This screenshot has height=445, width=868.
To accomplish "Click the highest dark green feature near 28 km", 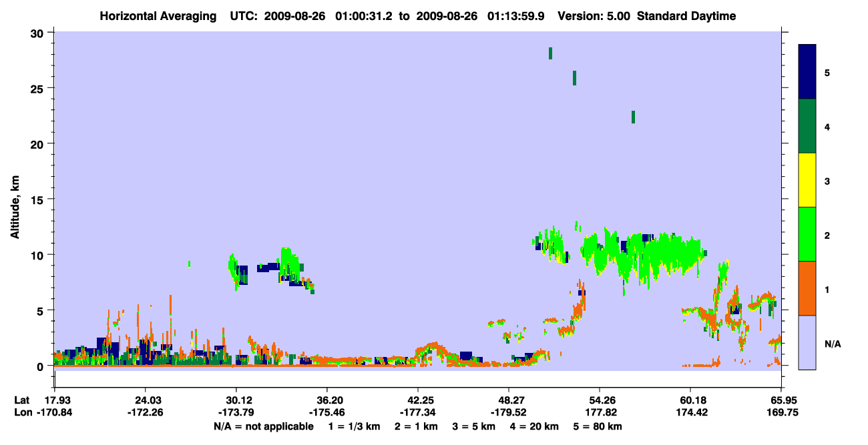I will (x=550, y=53).
